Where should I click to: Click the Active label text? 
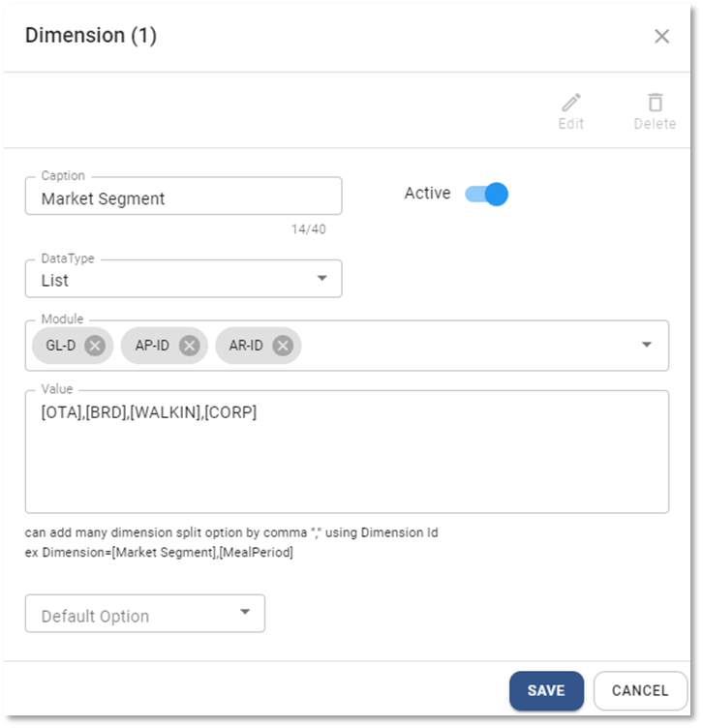click(427, 194)
